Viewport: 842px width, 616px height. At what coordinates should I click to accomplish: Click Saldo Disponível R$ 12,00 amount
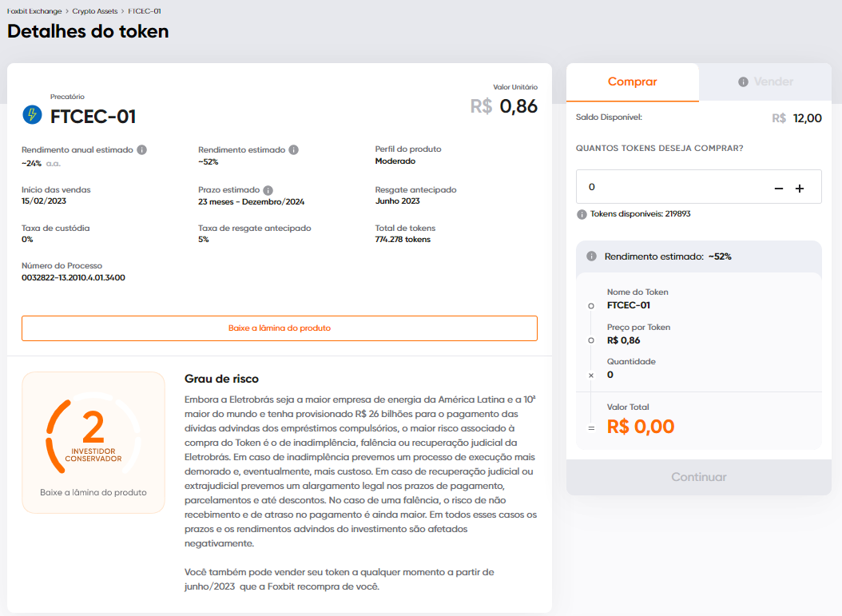pyautogui.click(x=796, y=118)
